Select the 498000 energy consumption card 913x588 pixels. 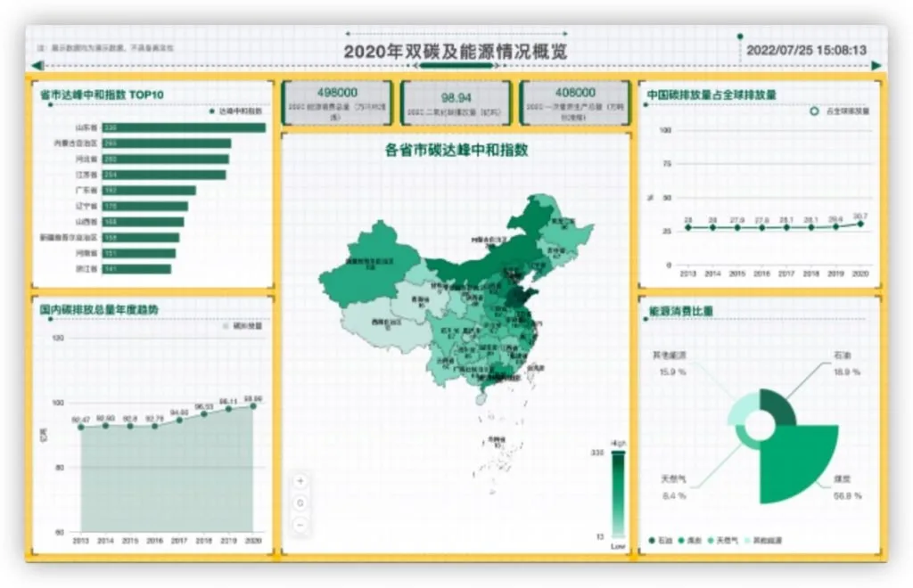[x=337, y=103]
